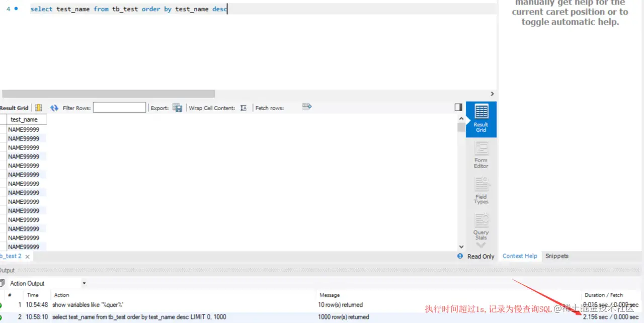Click the result grid vertical scrollbar thumb

coord(461,127)
